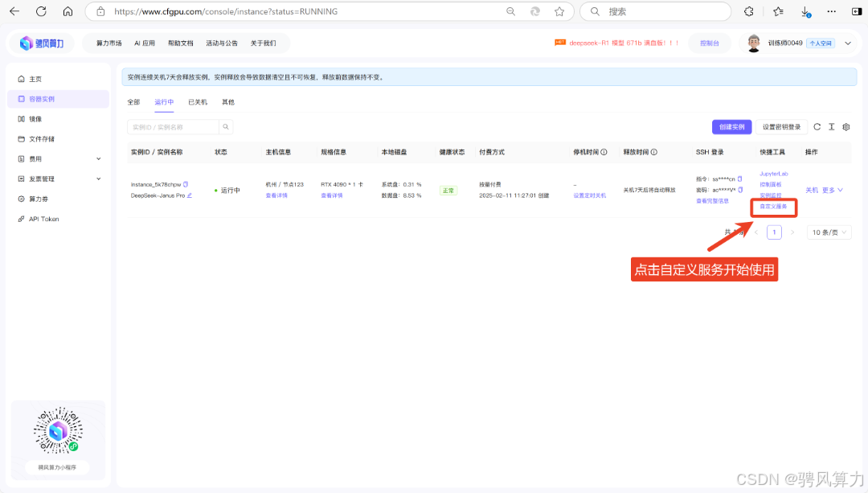Open 文件存储 in sidebar
This screenshot has height=493, width=868.
[x=59, y=139]
